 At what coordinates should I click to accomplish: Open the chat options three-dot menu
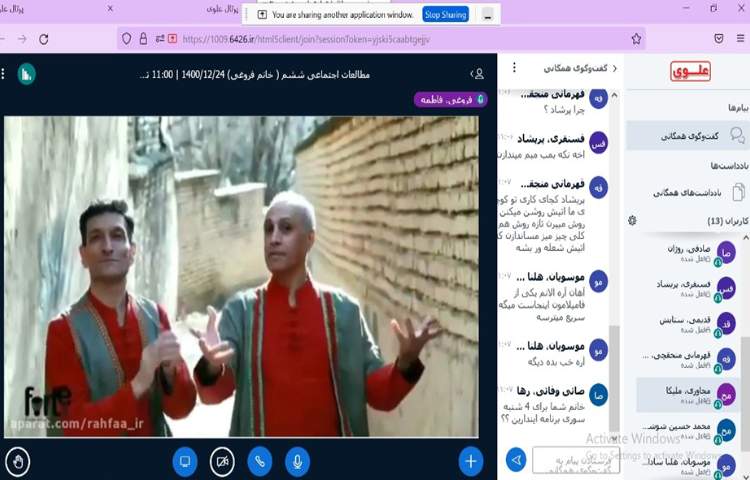pyautogui.click(x=514, y=68)
